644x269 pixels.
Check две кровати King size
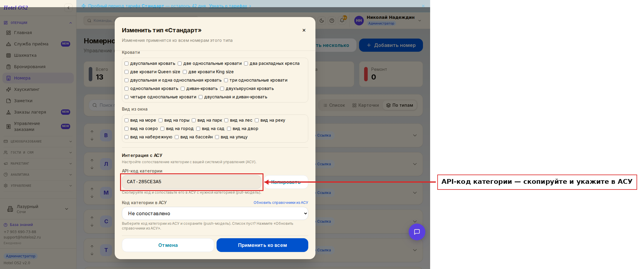click(x=185, y=72)
